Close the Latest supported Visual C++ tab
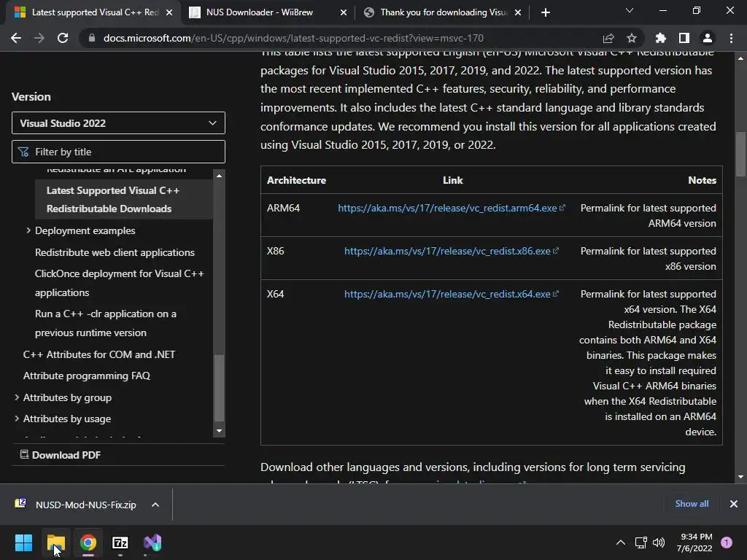 169,12
